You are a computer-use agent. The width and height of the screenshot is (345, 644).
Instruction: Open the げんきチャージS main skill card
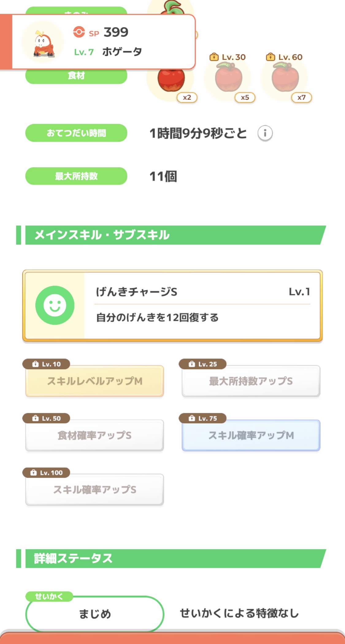pyautogui.click(x=202, y=305)
